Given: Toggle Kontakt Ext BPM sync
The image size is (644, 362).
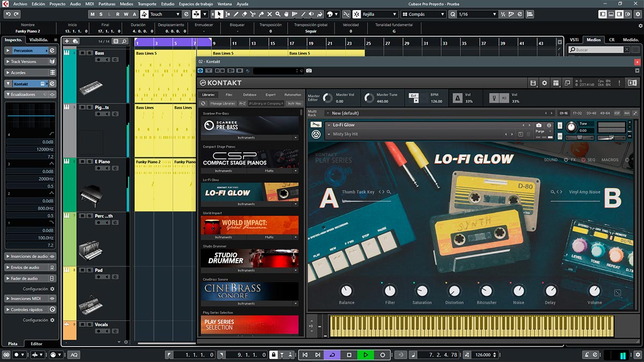Looking at the screenshot, I should [x=413, y=95].
